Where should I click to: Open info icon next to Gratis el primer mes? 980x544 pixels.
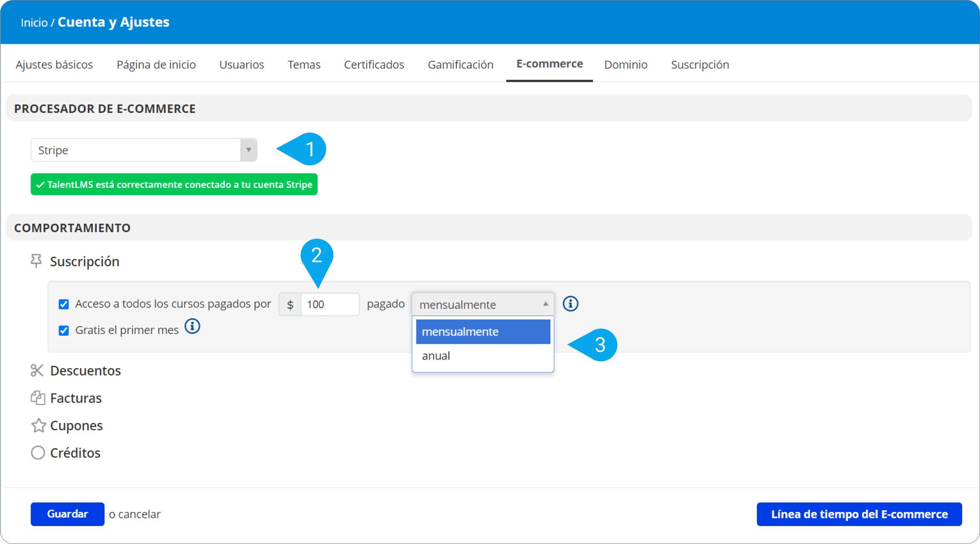(192, 326)
